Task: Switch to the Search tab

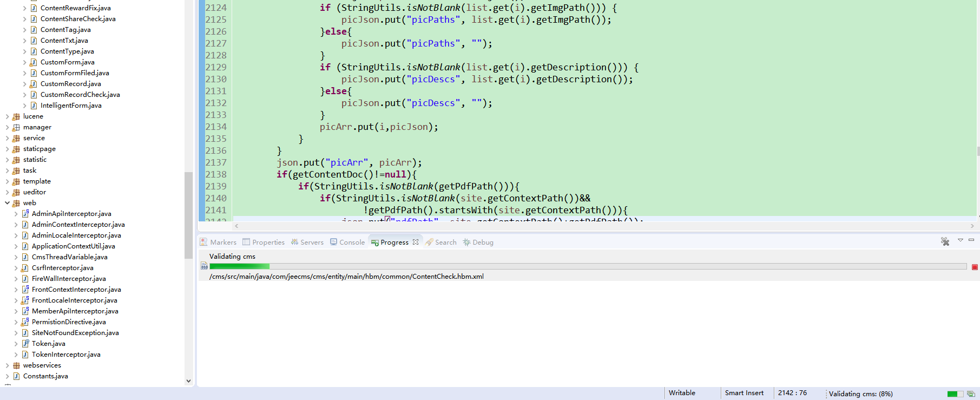Action: tap(441, 242)
